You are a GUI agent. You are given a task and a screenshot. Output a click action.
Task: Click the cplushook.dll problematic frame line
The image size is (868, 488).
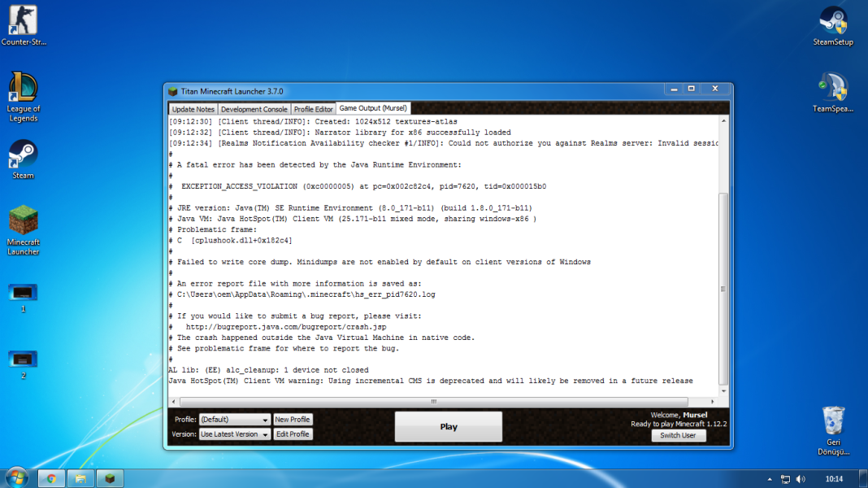[x=230, y=241]
